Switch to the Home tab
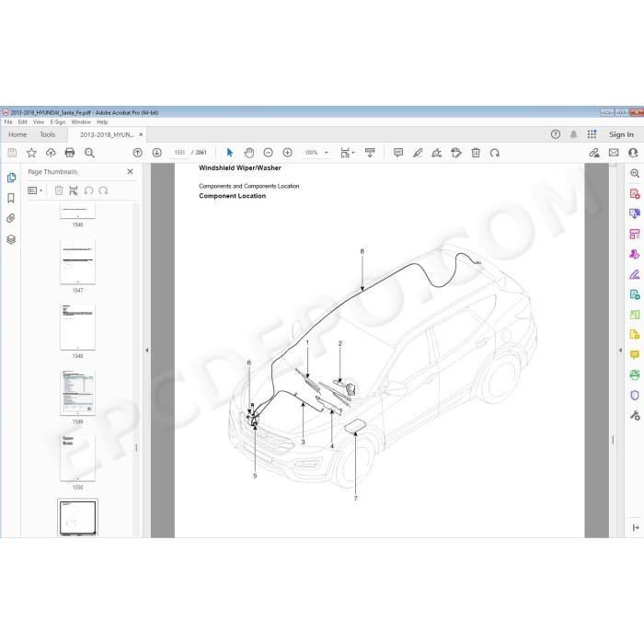 17,134
